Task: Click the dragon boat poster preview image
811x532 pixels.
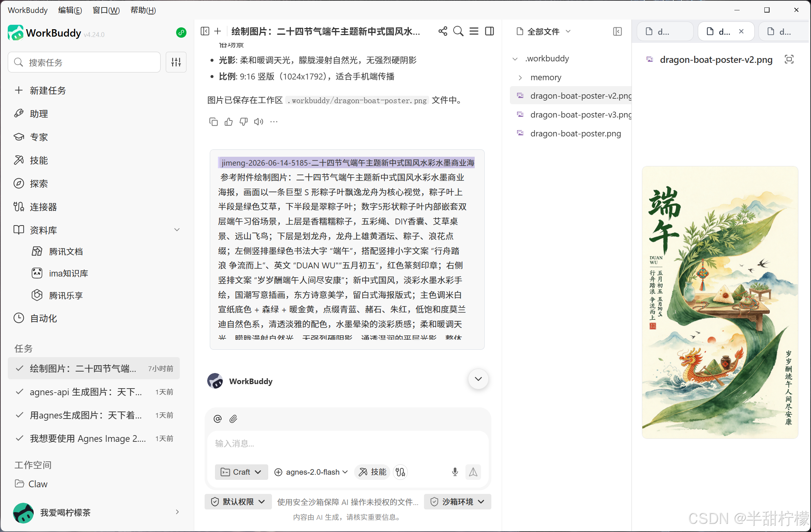Action: 720,302
